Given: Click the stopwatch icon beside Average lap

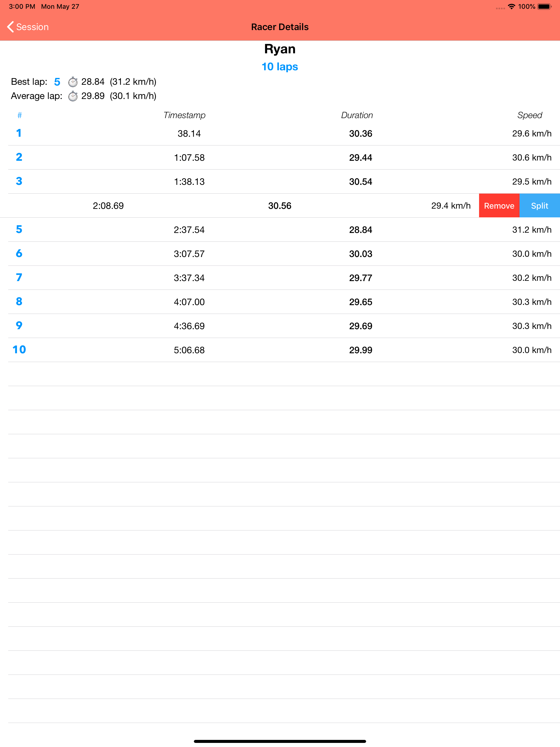Looking at the screenshot, I should point(73,96).
